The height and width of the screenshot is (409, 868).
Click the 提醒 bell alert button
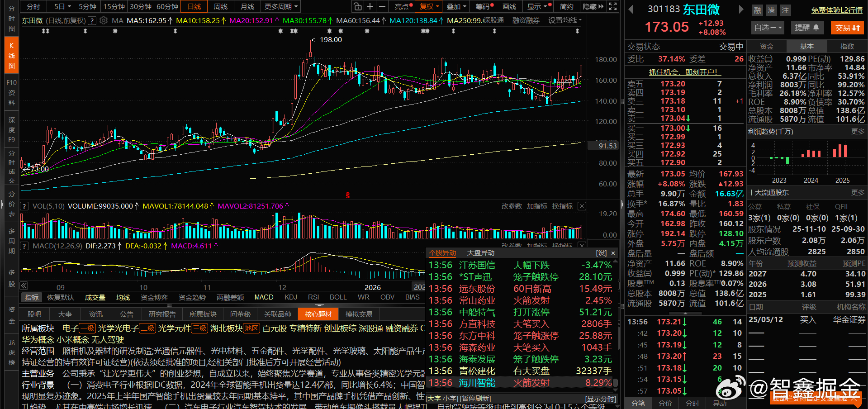pyautogui.click(x=807, y=28)
